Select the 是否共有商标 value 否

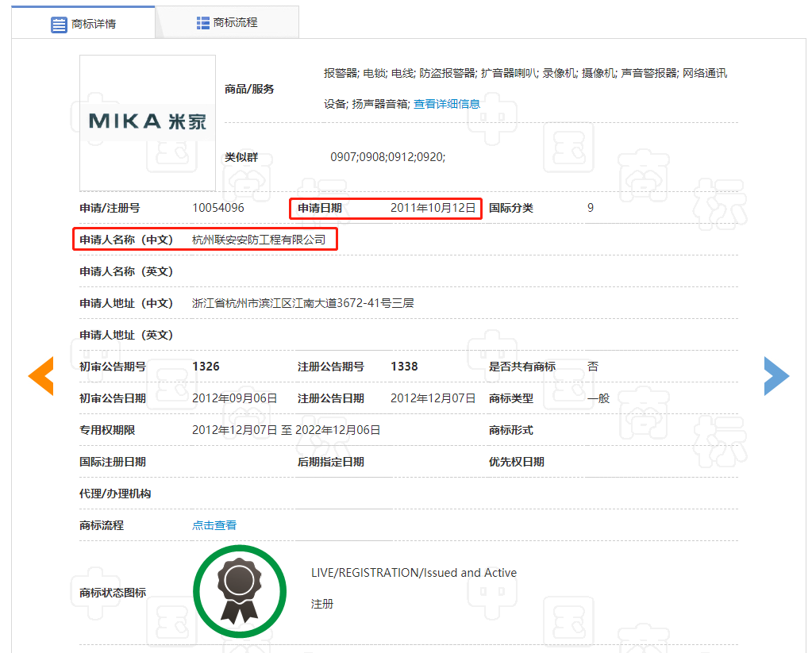tap(593, 367)
